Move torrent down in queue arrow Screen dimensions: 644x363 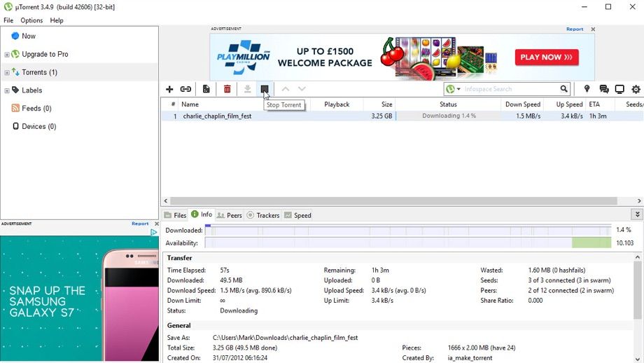tap(302, 89)
